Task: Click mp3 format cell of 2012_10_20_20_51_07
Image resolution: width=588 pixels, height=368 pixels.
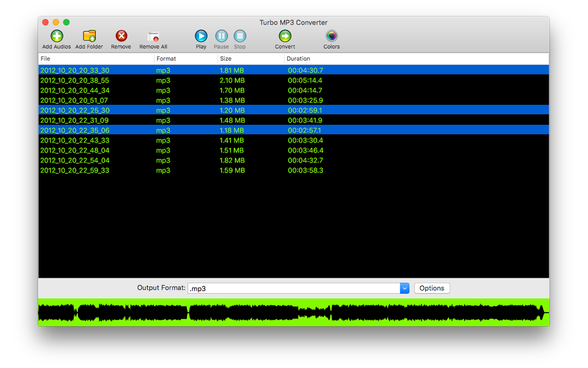Action: 163,101
